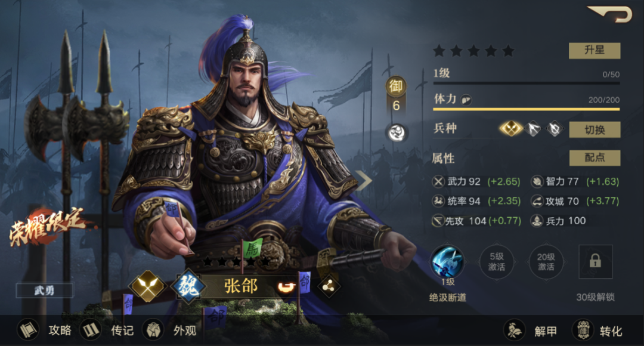Tap the 5级激活 skill slot

[x=497, y=262]
